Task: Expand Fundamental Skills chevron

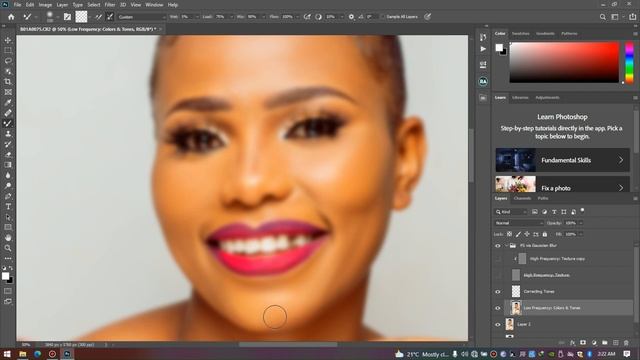Action: pyautogui.click(x=620, y=160)
